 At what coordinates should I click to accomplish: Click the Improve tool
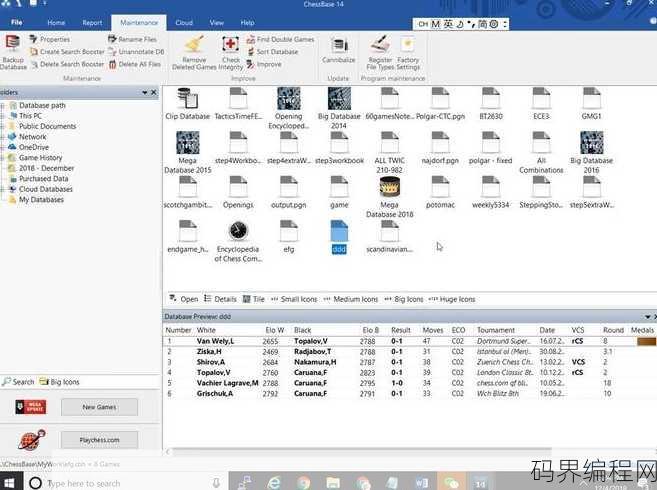coord(264,64)
